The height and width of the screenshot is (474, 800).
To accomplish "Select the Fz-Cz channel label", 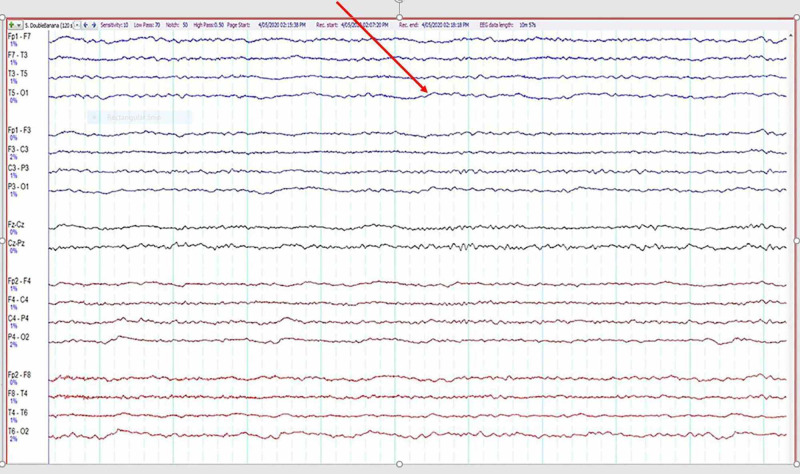I will pos(16,224).
